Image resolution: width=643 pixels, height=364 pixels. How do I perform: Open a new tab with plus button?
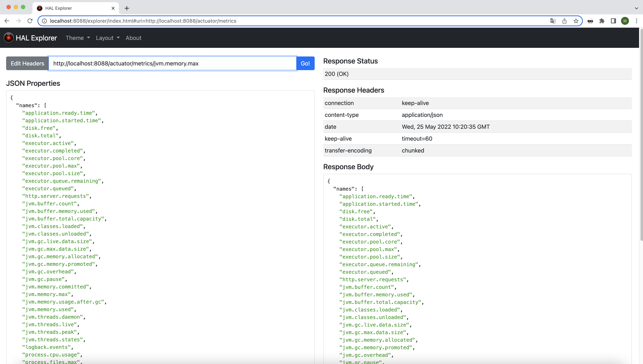point(127,8)
